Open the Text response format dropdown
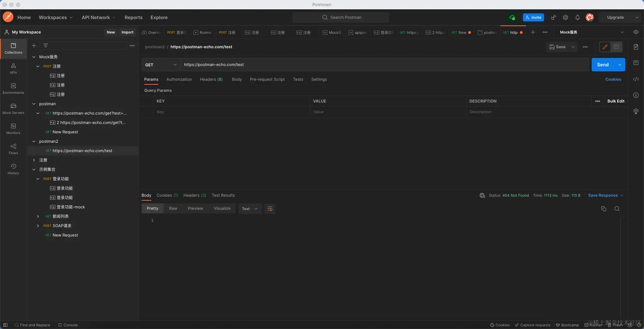 250,209
